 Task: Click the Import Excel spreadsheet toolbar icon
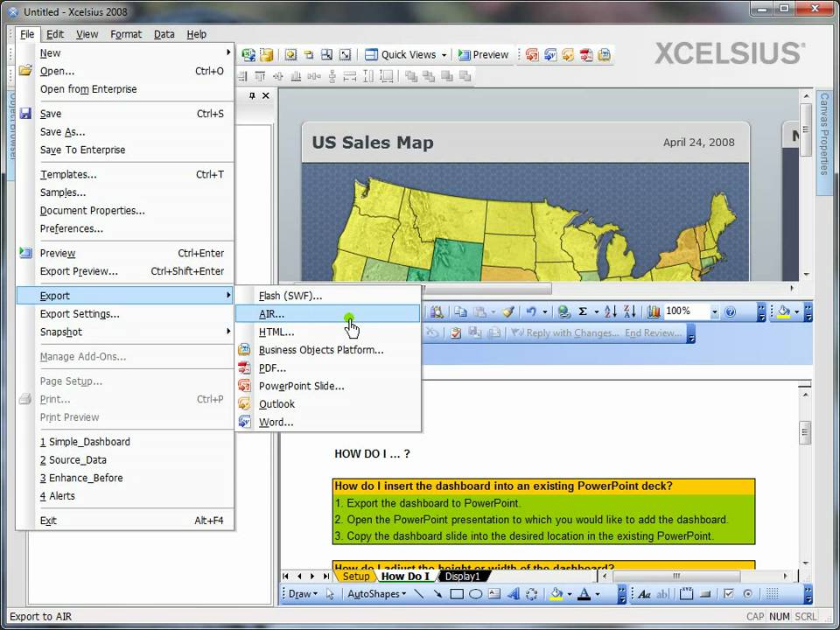[x=248, y=54]
